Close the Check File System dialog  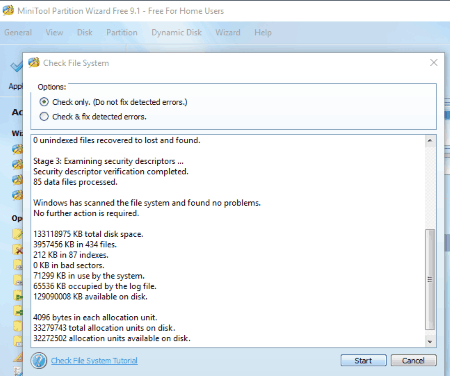coord(433,63)
